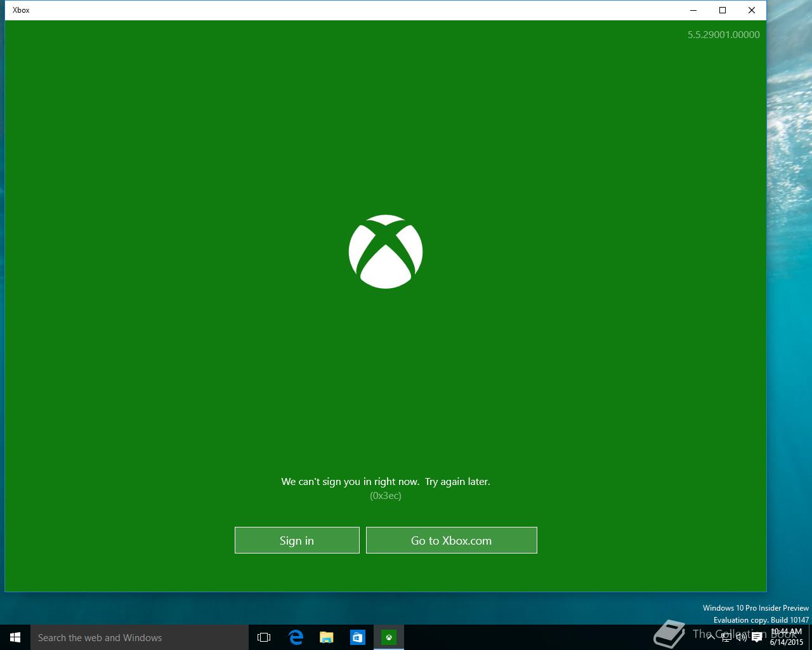Open Task View from the taskbar

(264, 637)
